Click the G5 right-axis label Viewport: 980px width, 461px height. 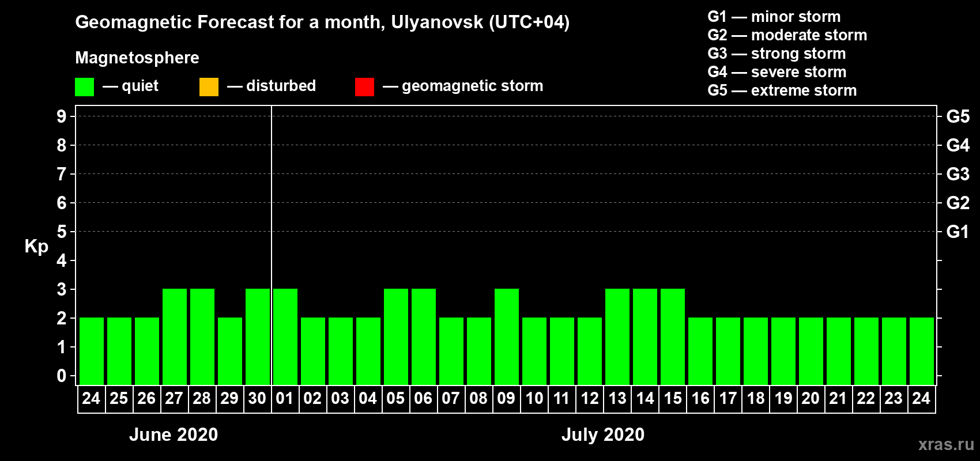[958, 116]
